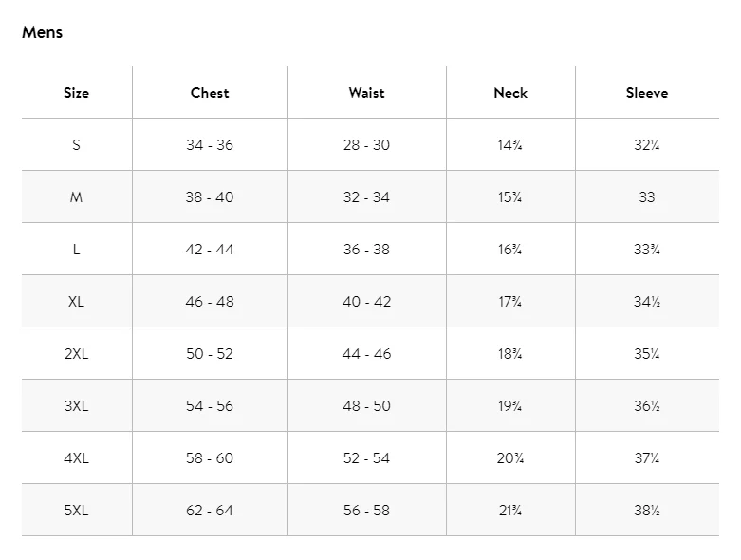Click the Chest column header
Screen dimensions: 741x560
coord(210,93)
